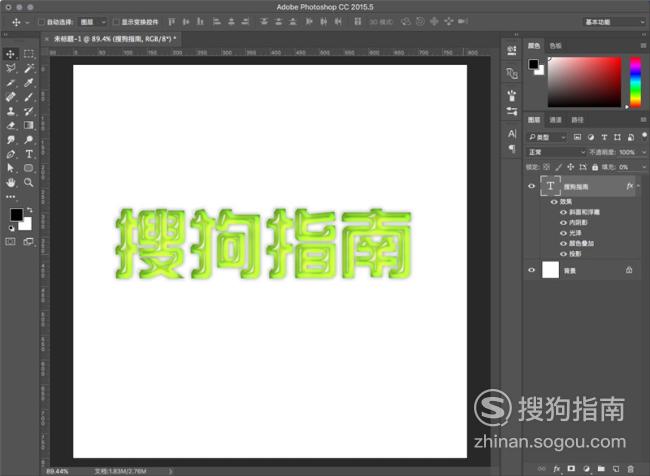Open the layer blend mode dropdown

(556, 152)
